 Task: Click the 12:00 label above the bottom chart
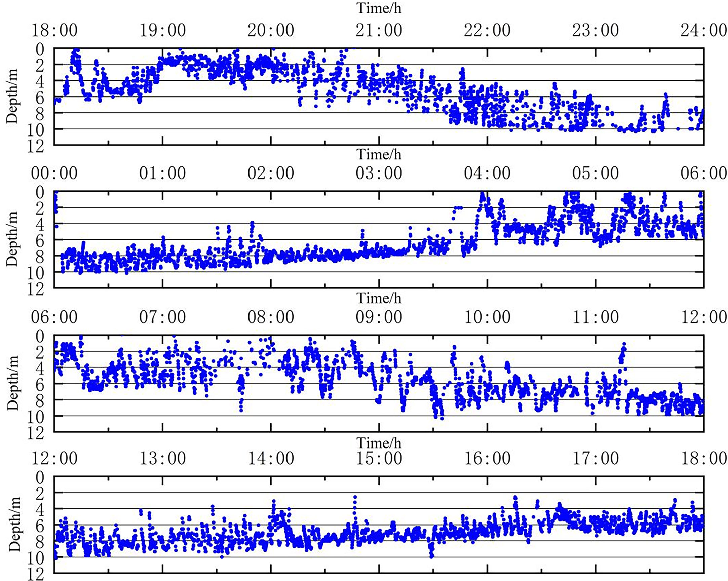click(54, 459)
